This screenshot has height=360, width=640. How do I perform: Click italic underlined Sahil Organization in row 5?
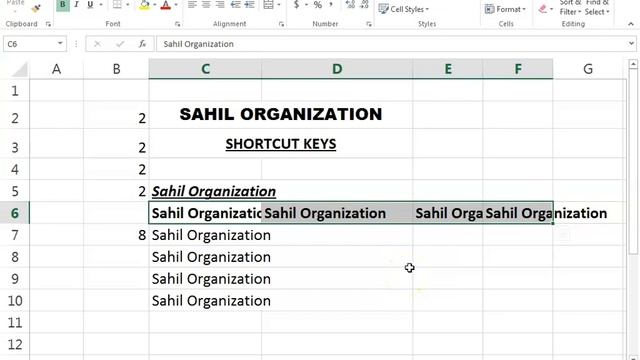[x=214, y=191]
